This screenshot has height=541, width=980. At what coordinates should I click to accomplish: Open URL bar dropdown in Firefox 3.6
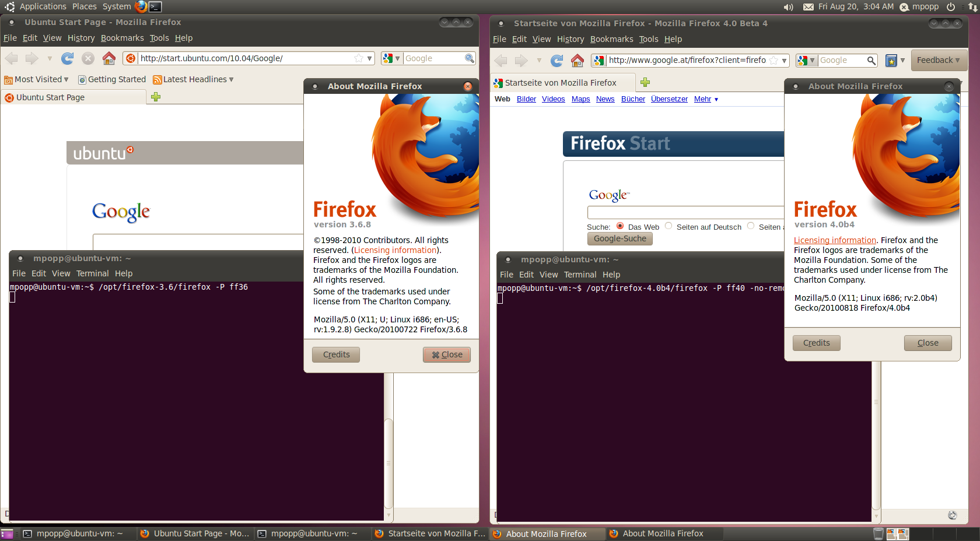pos(369,58)
